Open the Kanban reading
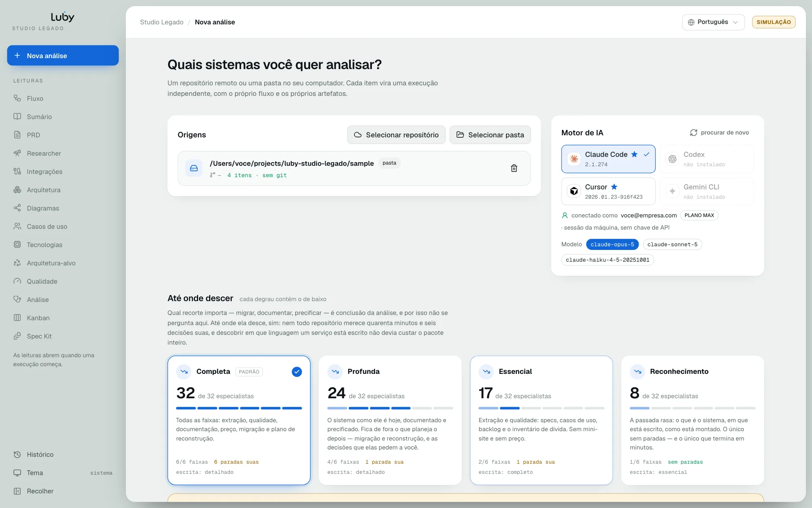This screenshot has width=812, height=508. [63, 318]
